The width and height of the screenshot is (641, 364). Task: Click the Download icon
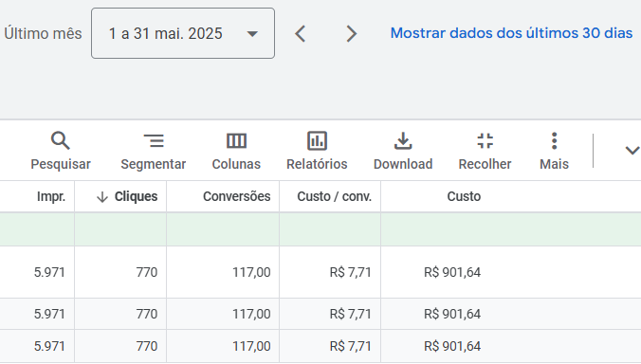click(x=403, y=141)
